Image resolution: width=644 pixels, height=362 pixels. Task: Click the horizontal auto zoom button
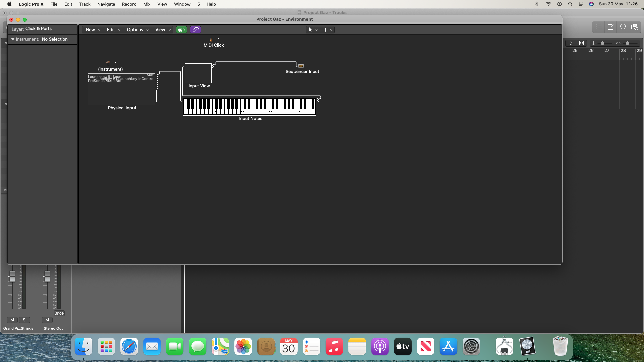[581, 43]
